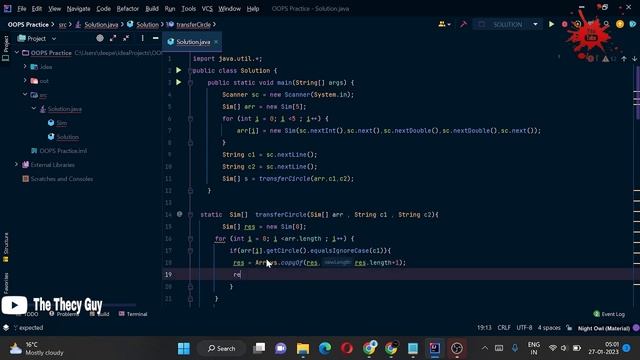Click the src breadcrumb

coord(62,24)
